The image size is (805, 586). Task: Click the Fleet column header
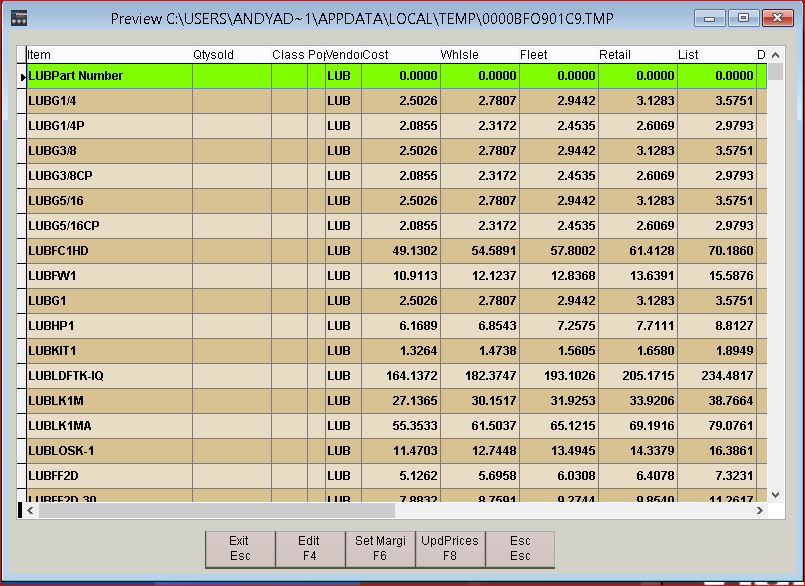559,55
